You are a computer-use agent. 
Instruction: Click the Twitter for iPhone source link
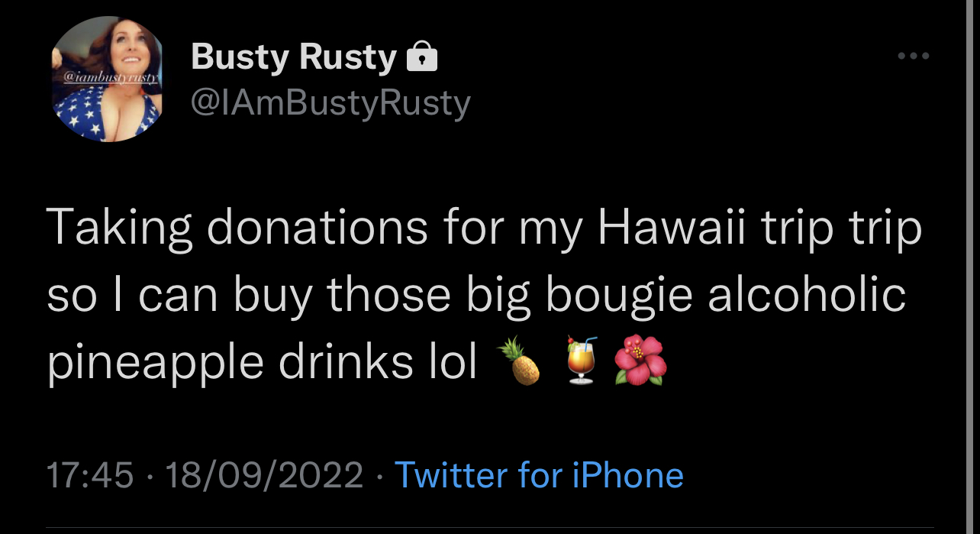[x=539, y=475]
